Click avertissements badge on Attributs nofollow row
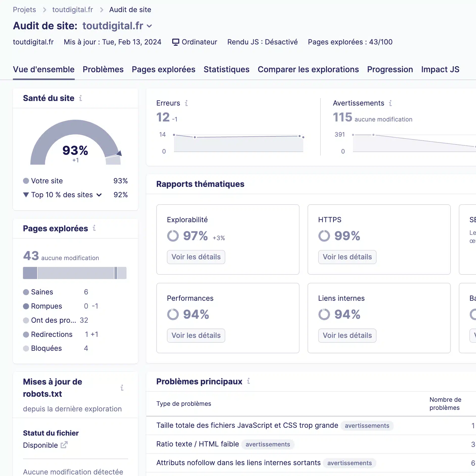Screen dimensions: 476x476 [349, 463]
